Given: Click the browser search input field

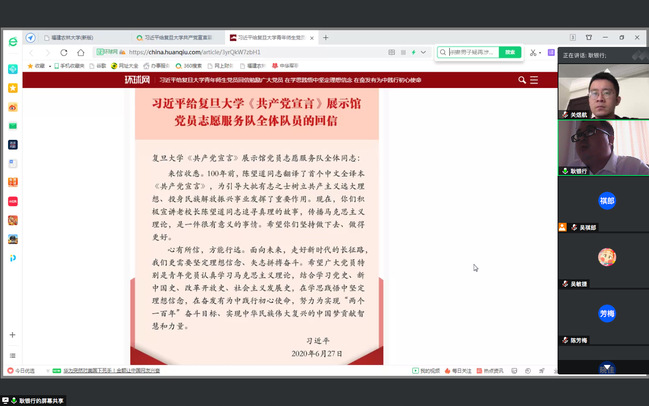Looking at the screenshot, I should pyautogui.click(x=470, y=52).
